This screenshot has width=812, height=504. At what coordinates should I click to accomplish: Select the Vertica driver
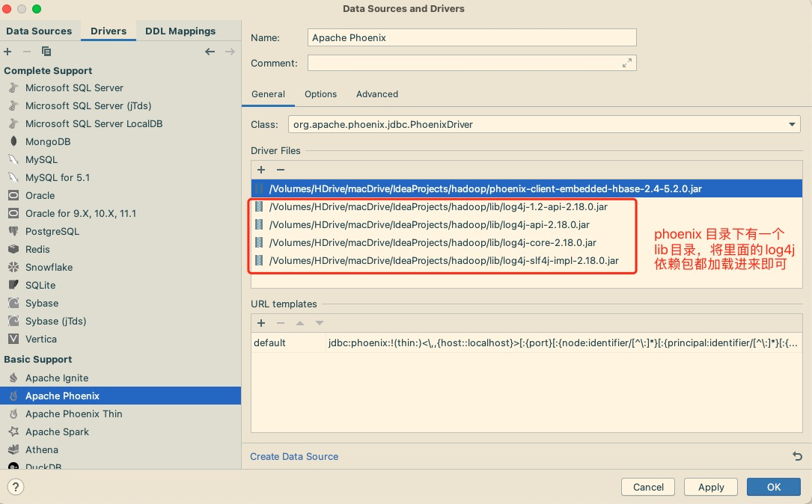[x=120, y=339]
